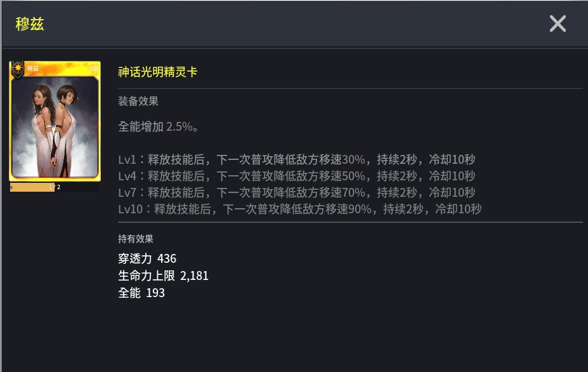Image resolution: width=588 pixels, height=372 pixels.
Task: Click the light element emblem on card
Action: pos(17,67)
